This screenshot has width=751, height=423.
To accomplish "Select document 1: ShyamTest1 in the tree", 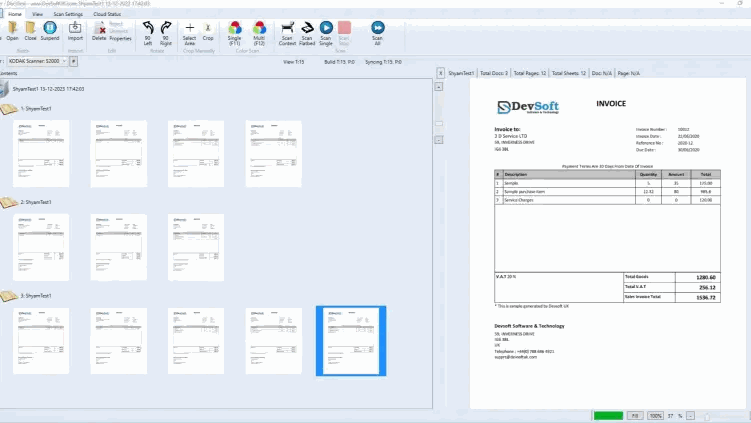I will pos(36,109).
